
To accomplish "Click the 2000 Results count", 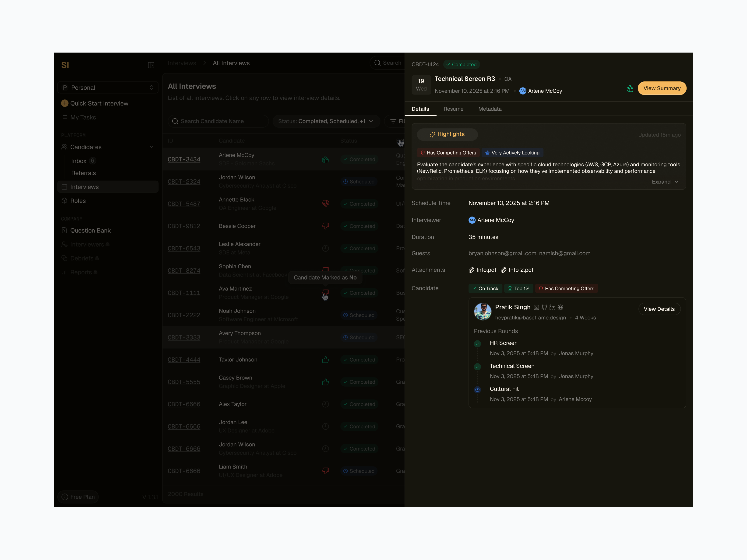I will coord(186,494).
